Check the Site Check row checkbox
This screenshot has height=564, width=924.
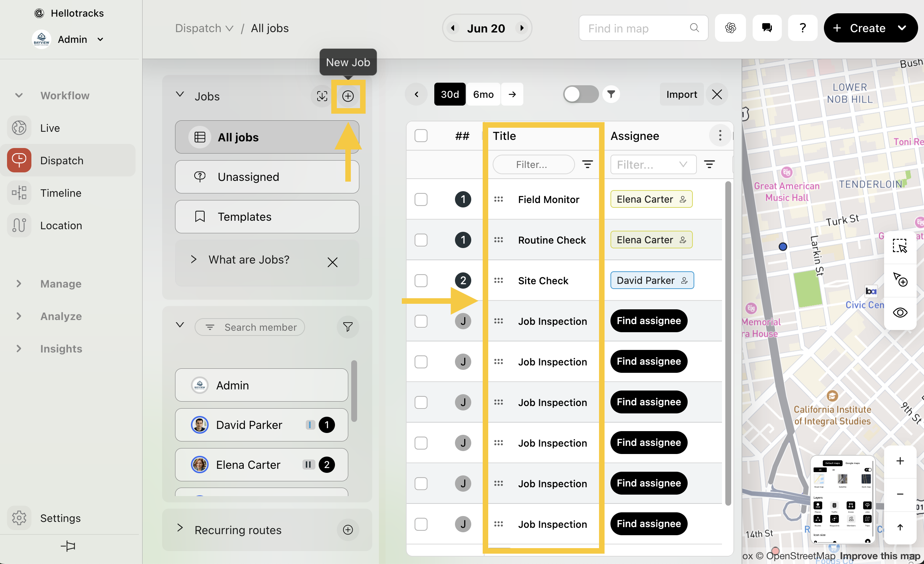421,280
